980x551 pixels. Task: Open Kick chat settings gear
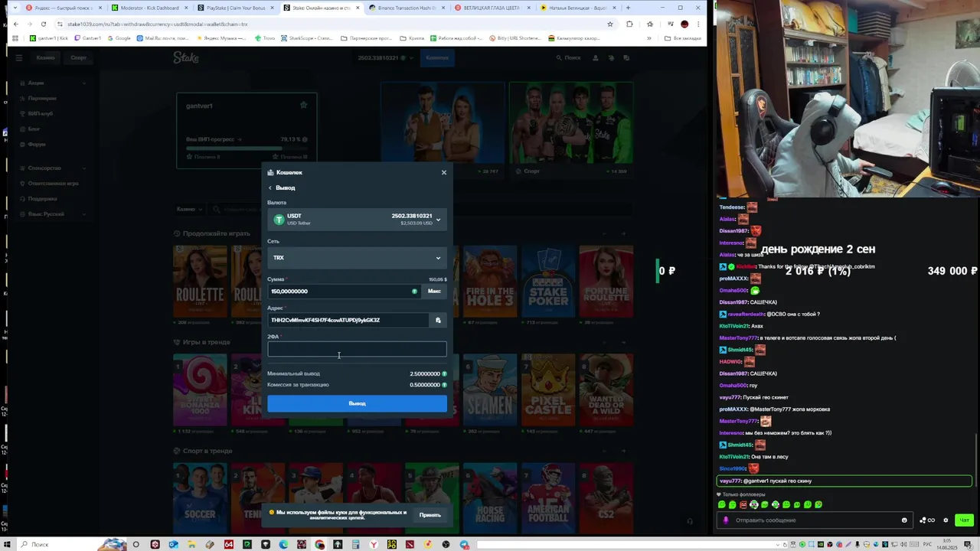(946, 520)
